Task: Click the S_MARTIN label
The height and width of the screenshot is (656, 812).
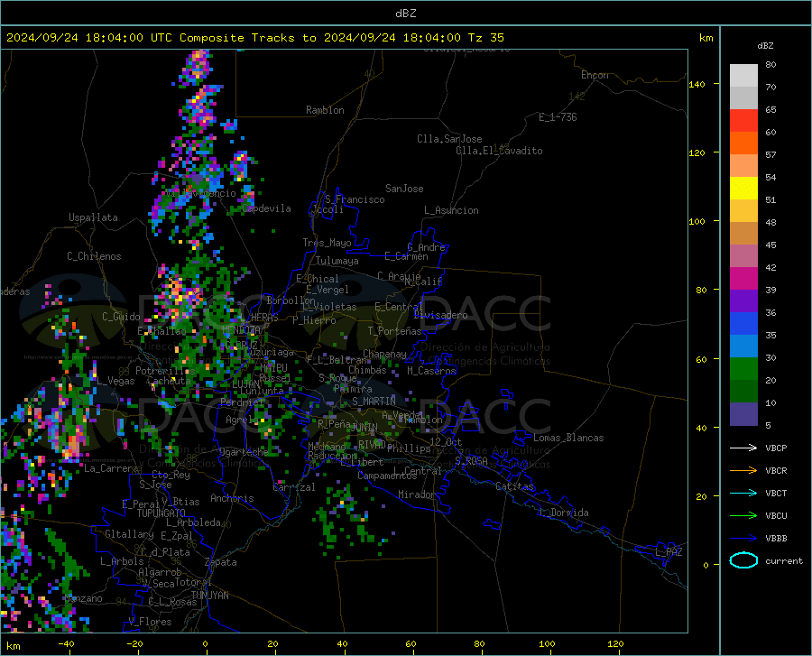Action: click(x=374, y=402)
